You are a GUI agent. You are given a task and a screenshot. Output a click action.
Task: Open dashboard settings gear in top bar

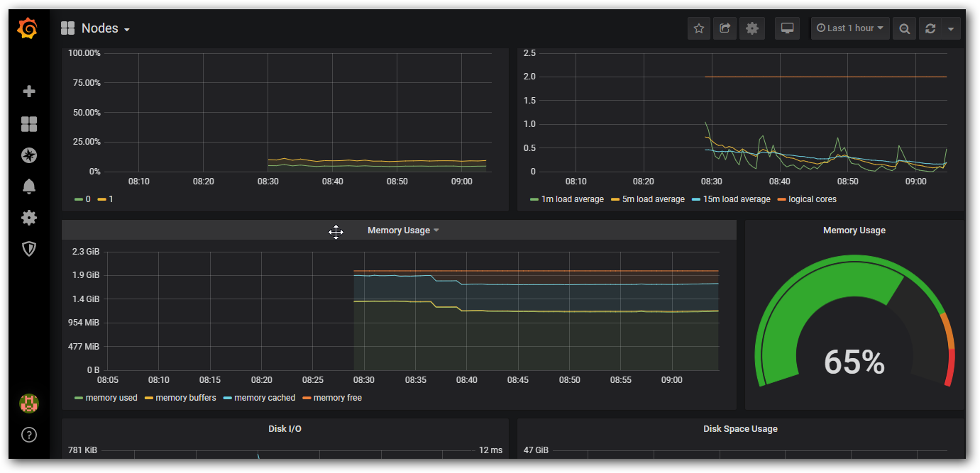(x=752, y=28)
